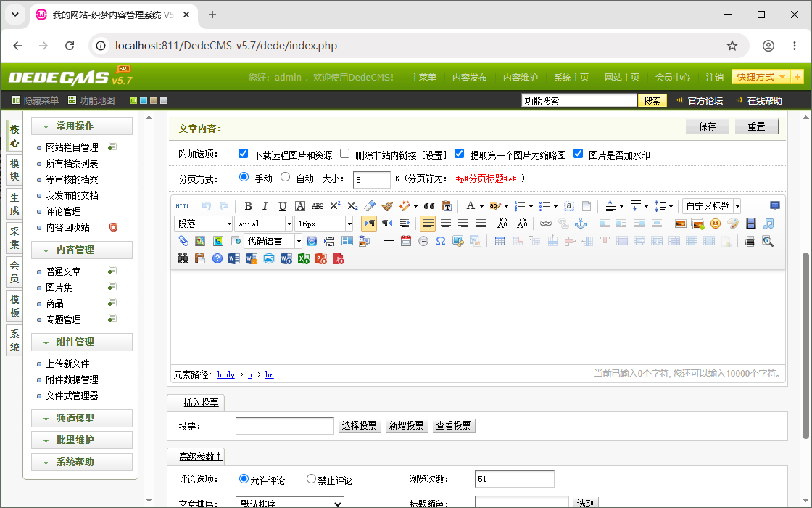Insert a video with the film icon
Viewport: 812px width, 508px height.
[x=751, y=224]
